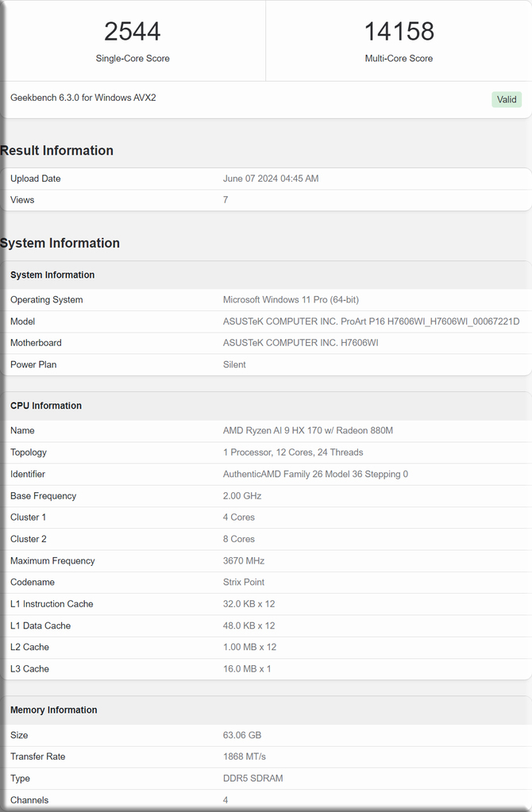Click the L1 Data Cache label
This screenshot has height=812, width=532.
(x=40, y=625)
